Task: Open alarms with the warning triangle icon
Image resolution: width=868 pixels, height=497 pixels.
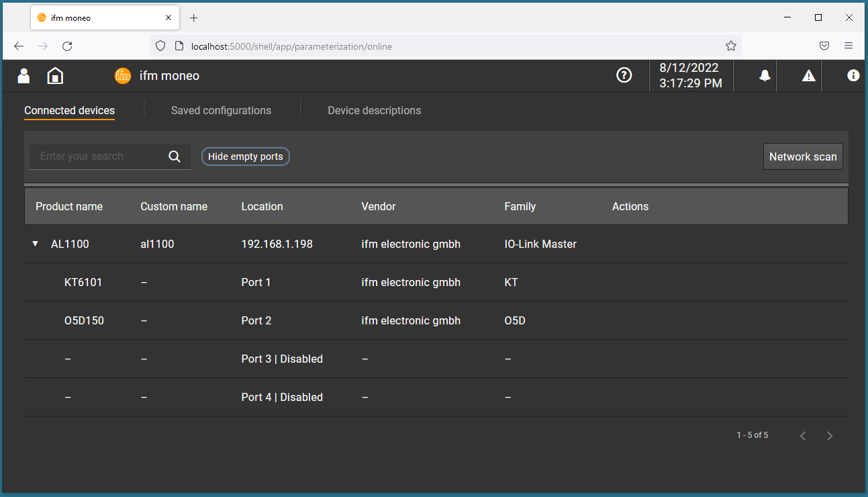Action: 808,75
